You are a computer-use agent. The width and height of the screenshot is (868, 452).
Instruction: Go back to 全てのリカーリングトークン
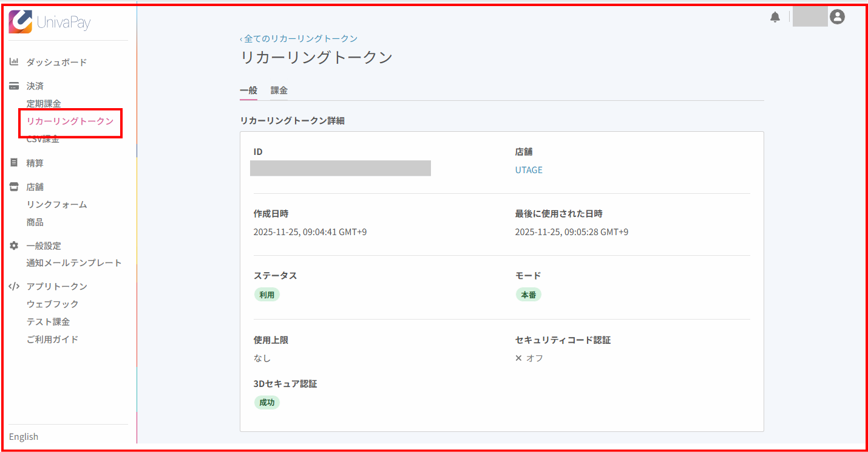(299, 38)
